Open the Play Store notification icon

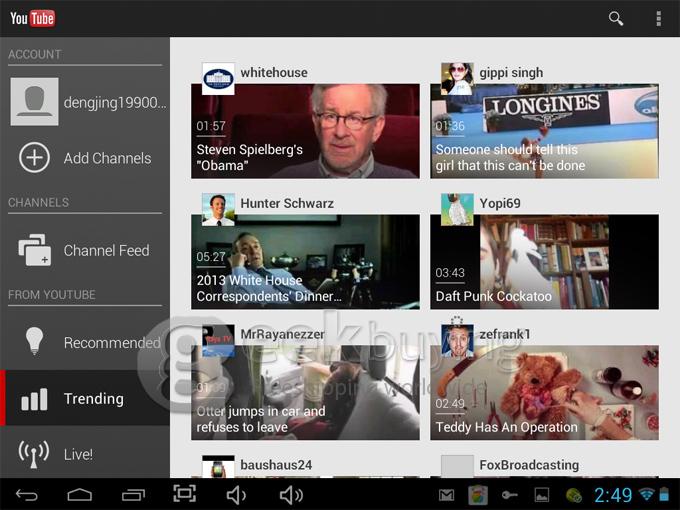[x=477, y=495]
